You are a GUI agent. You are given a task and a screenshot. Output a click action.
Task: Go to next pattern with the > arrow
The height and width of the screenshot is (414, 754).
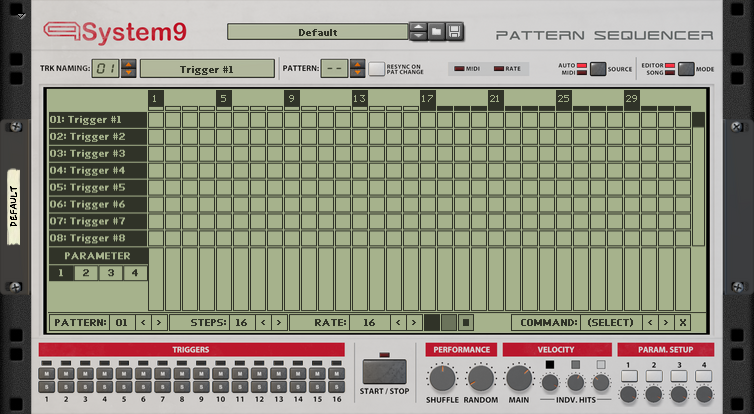[x=159, y=323]
